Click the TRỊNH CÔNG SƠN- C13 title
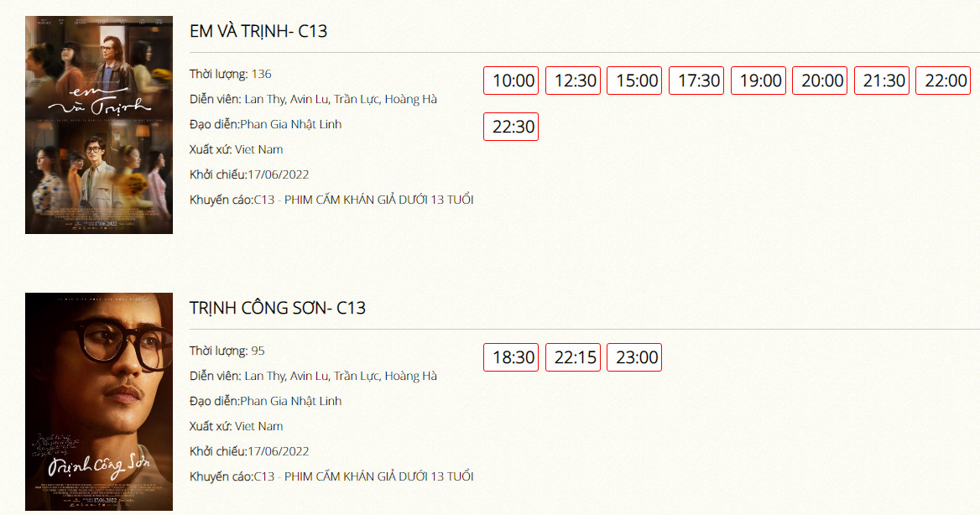The height and width of the screenshot is (515, 980). 278,308
